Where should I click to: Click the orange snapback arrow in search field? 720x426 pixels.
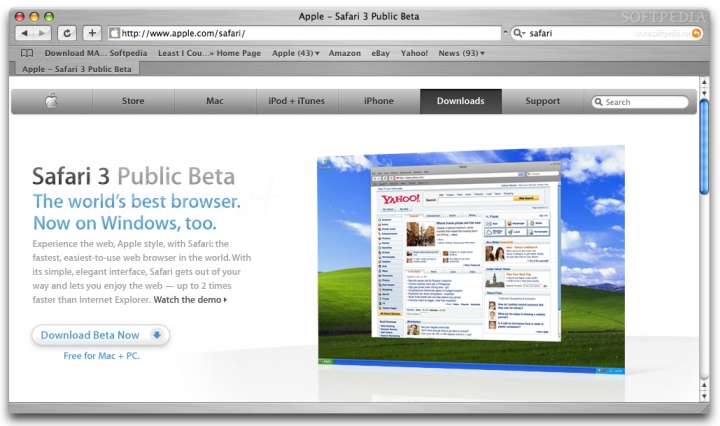tap(697, 33)
